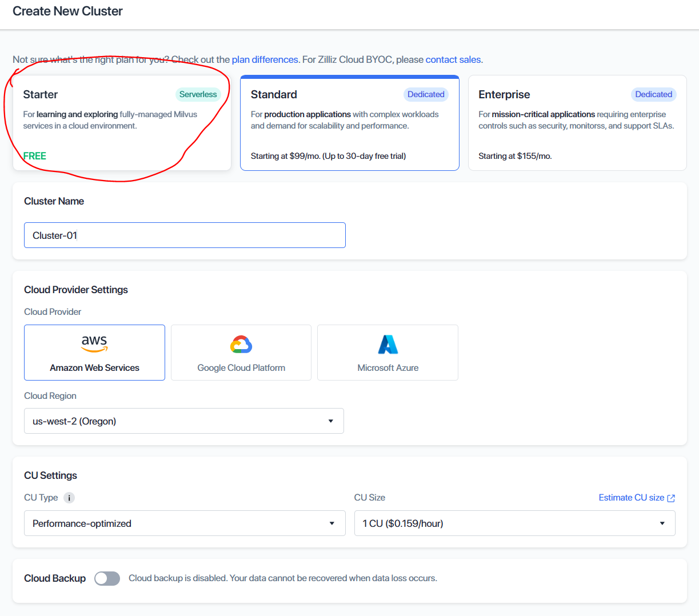Click the Dedicated badge on Enterprise plan
This screenshot has height=616, width=699.
653,94
